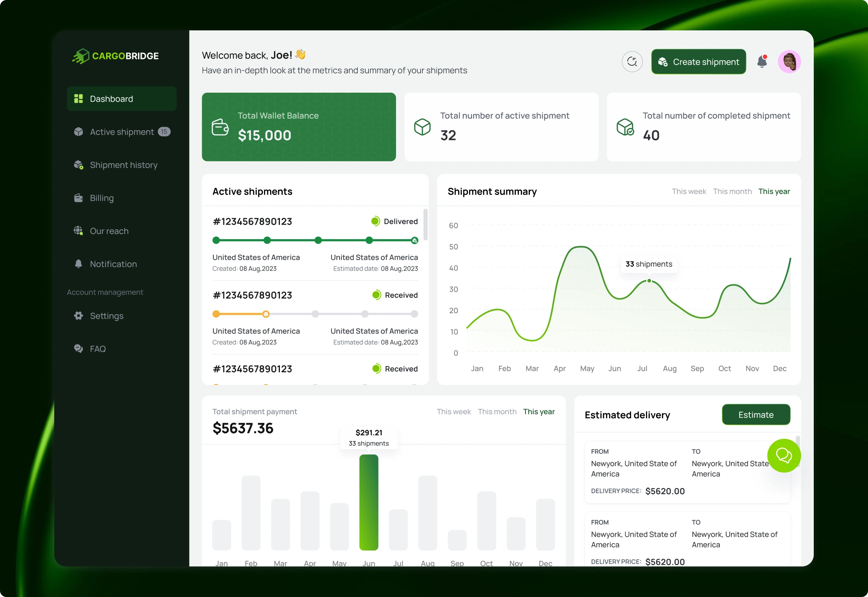
Task: Open the green chat support bubble
Action: pos(783,455)
